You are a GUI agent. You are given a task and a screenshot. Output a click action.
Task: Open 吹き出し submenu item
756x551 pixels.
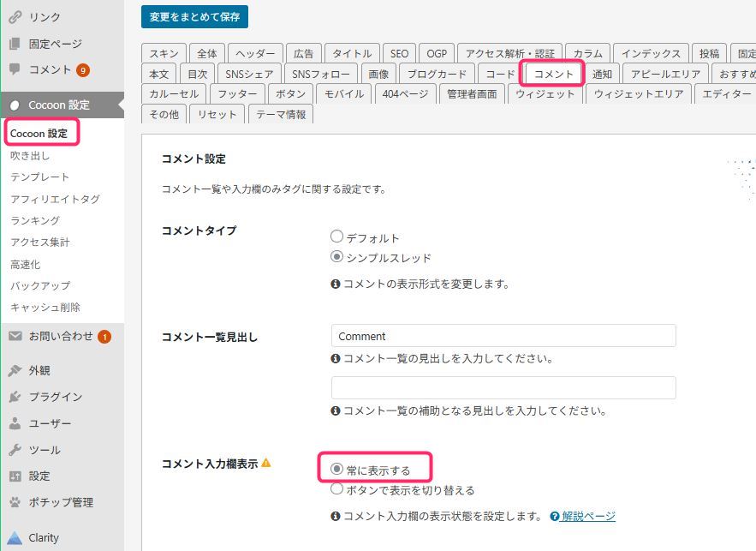[30, 155]
